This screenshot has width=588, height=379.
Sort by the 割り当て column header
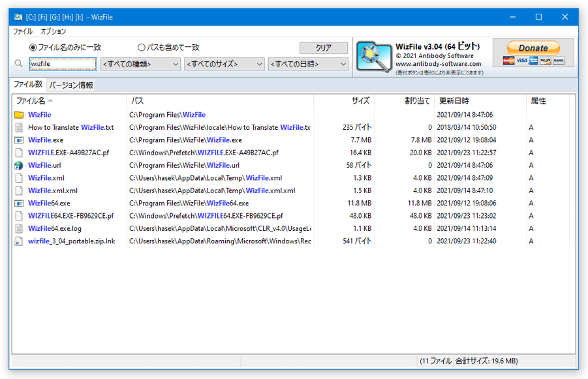(x=404, y=101)
